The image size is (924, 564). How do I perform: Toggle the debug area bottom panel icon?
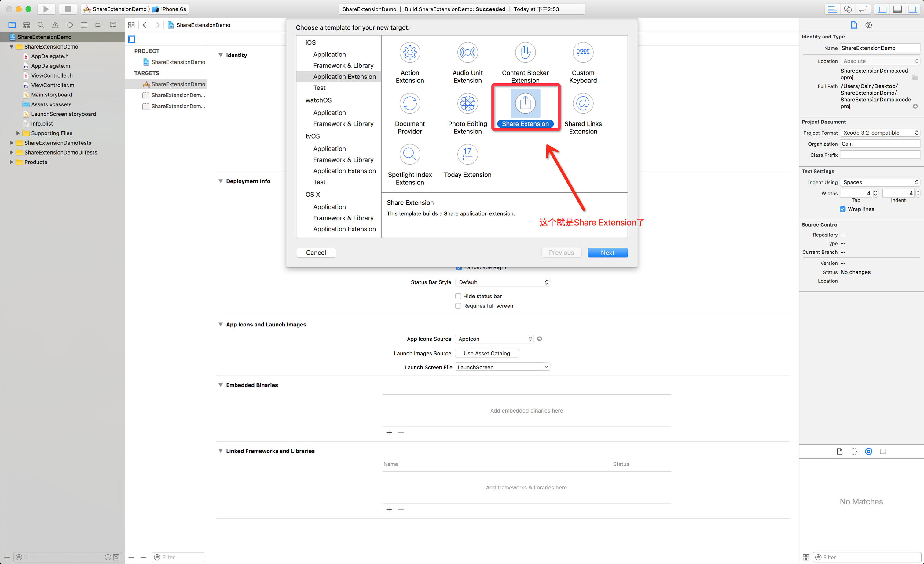click(897, 9)
